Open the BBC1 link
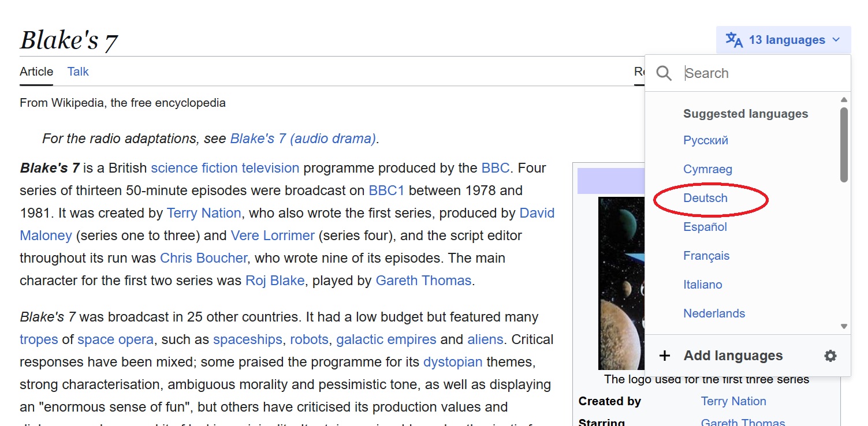Viewport: 868px width, 426px height. point(387,190)
